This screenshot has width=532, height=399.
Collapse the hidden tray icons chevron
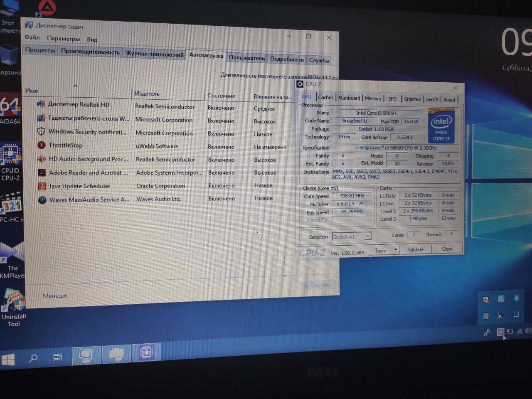point(500,332)
